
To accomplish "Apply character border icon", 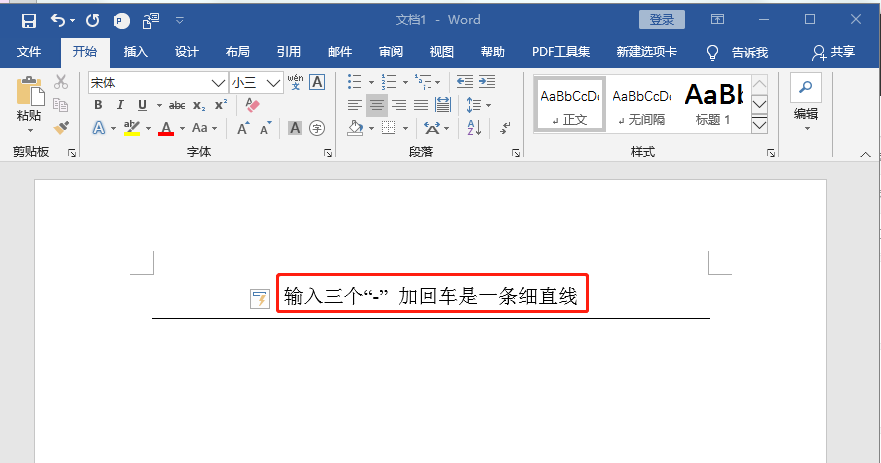I will tap(317, 82).
